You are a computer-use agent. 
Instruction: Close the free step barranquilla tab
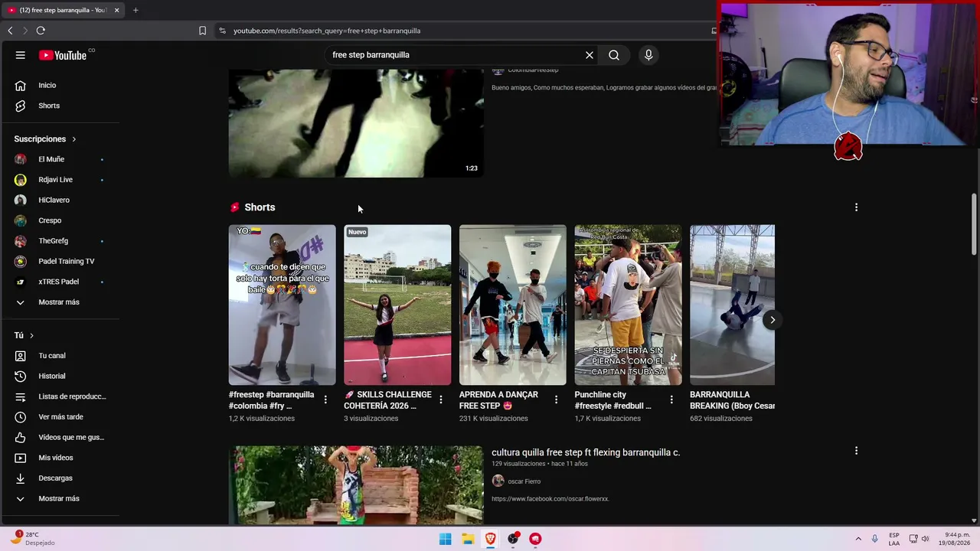pyautogui.click(x=116, y=10)
